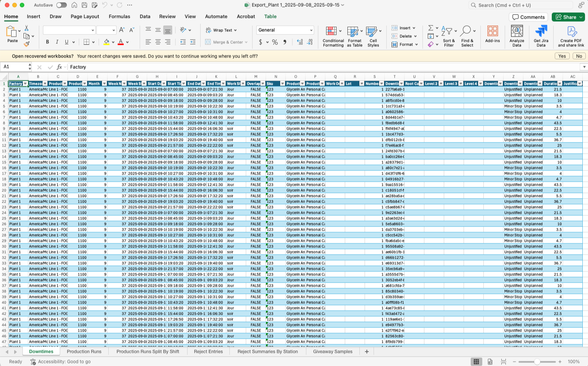Merge & Center the selected cells
This screenshot has height=366, width=588.
[x=226, y=42]
